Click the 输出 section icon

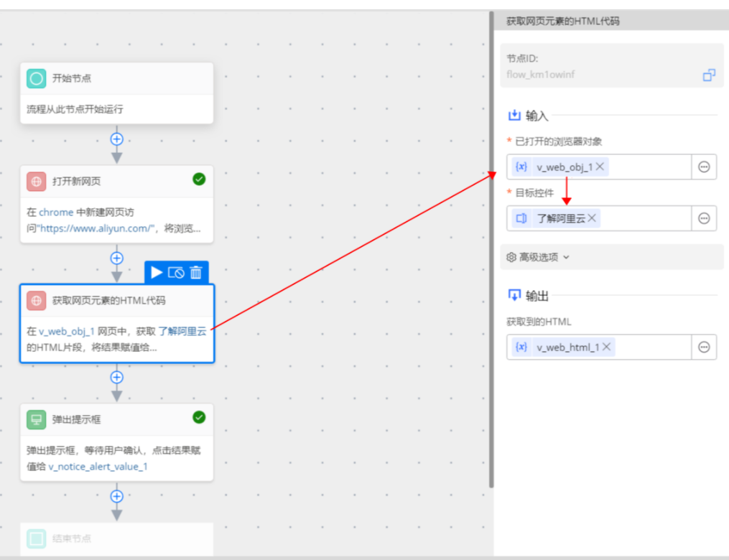tap(514, 295)
